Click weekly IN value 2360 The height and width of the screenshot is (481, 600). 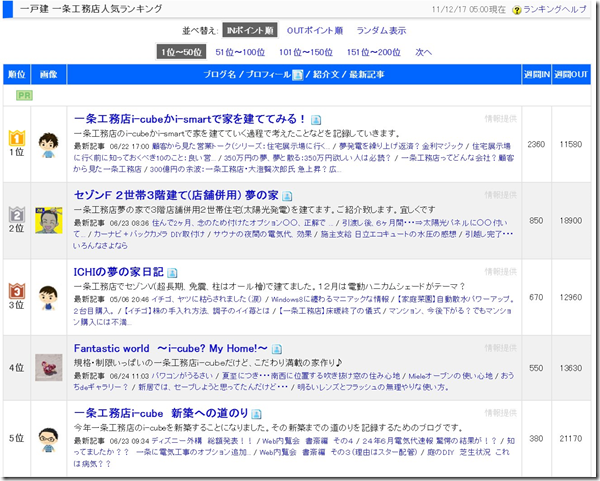point(536,144)
